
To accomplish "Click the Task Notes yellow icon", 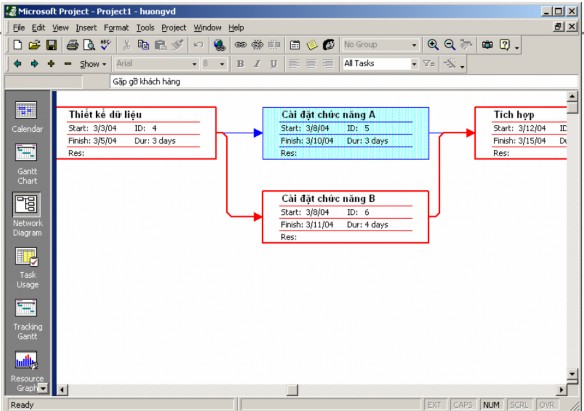I will [312, 45].
